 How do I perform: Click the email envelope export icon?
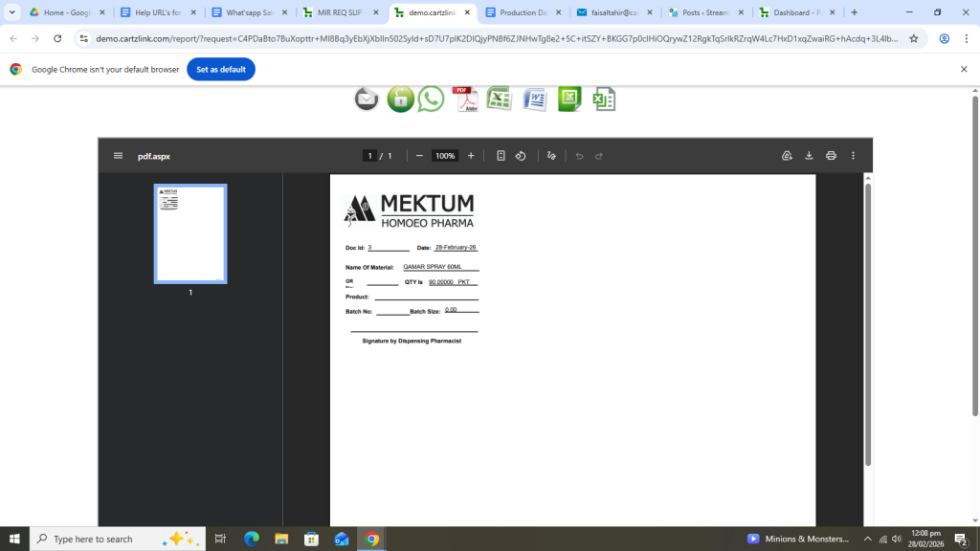pos(367,99)
